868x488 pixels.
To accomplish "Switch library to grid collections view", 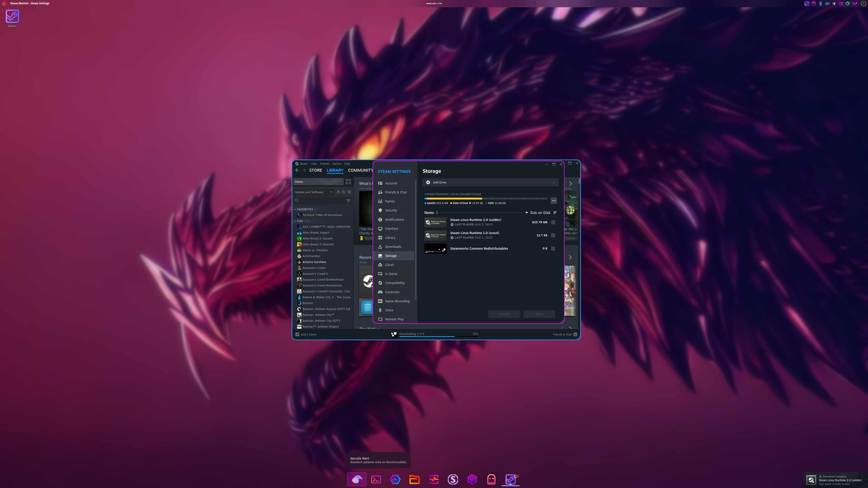I will [x=348, y=181].
